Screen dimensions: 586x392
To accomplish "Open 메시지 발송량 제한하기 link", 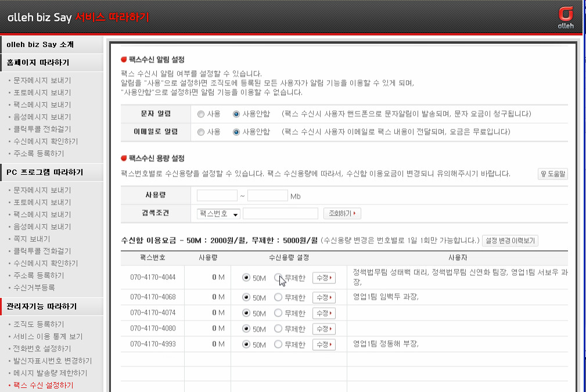I will (50, 373).
